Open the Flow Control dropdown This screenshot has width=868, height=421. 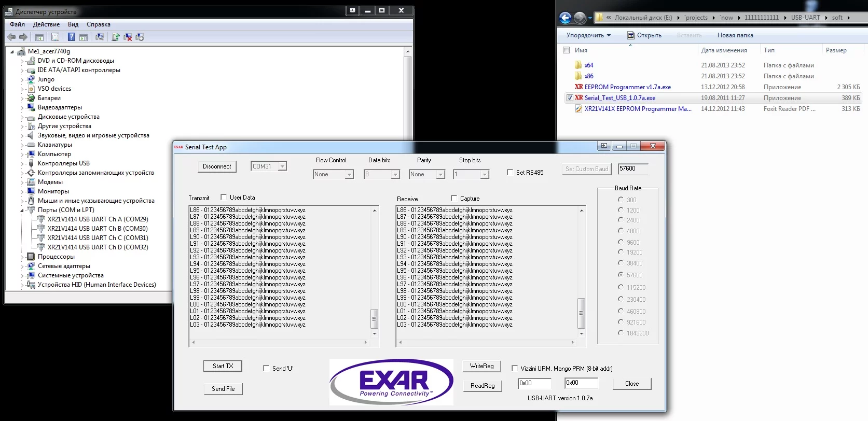(349, 175)
